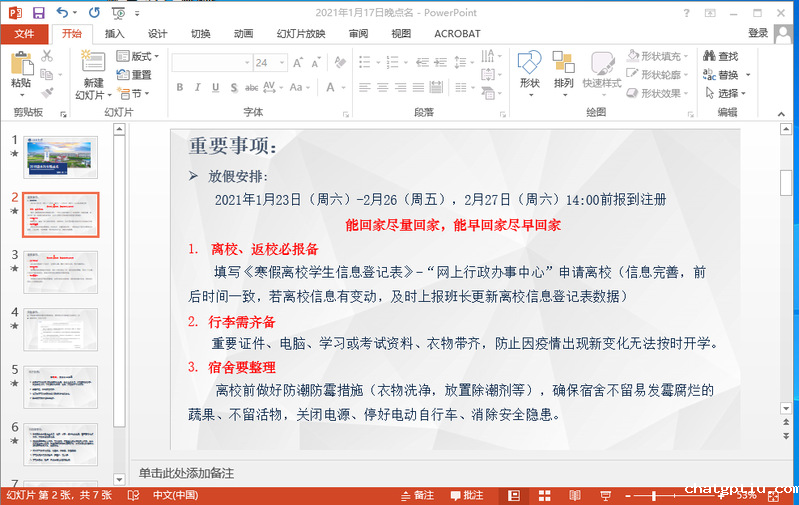Viewport: 799px width, 505px height.
Task: Switch to Animations 动画 tab
Action: (x=244, y=34)
